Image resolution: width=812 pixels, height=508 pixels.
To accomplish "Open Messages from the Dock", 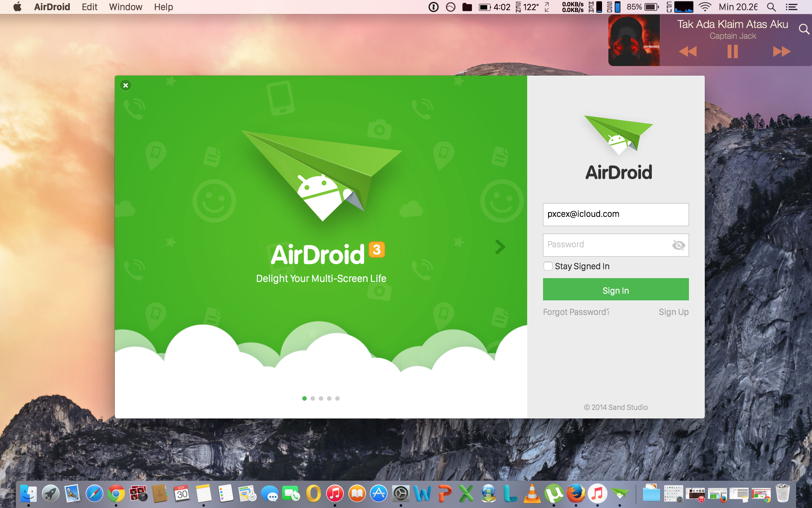I will click(269, 494).
